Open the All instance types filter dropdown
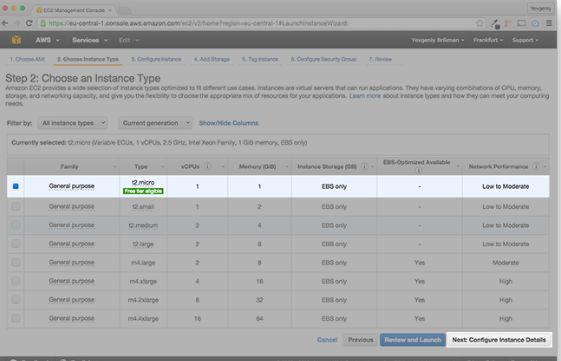The image size is (561, 361). click(x=73, y=123)
